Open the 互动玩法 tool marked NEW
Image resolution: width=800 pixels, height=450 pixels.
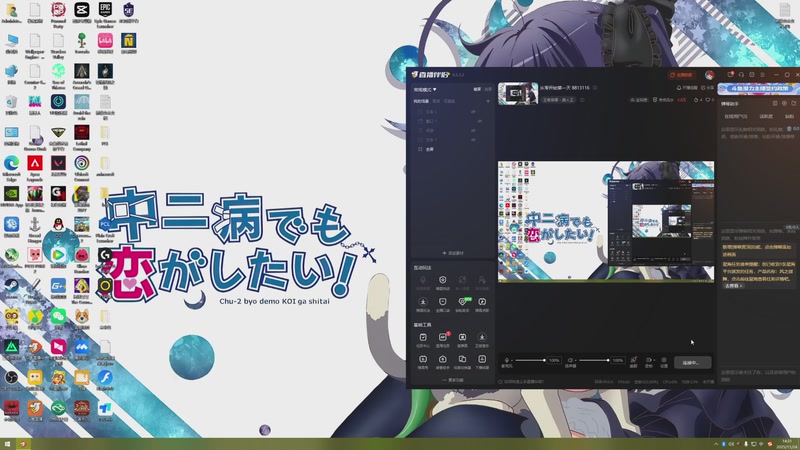(463, 304)
